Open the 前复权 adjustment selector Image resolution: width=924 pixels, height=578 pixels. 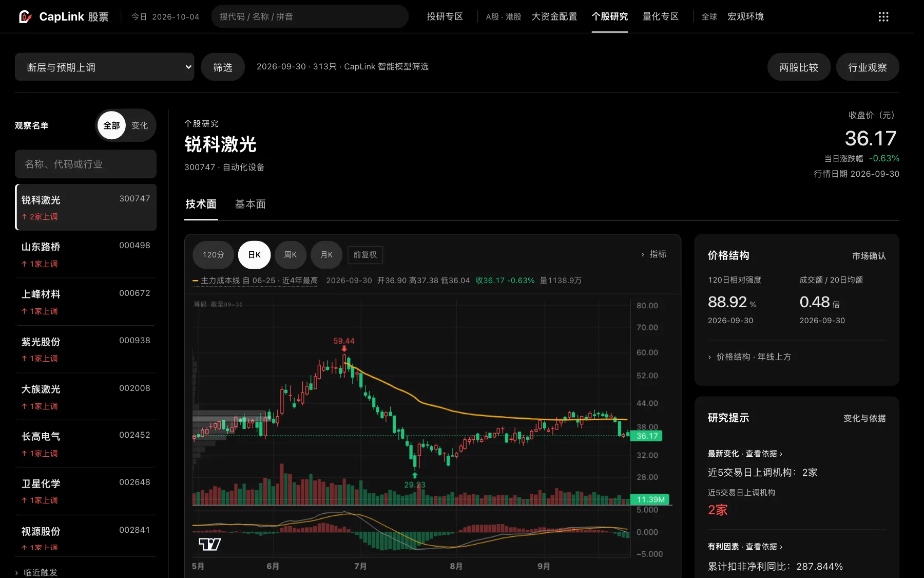tap(365, 255)
